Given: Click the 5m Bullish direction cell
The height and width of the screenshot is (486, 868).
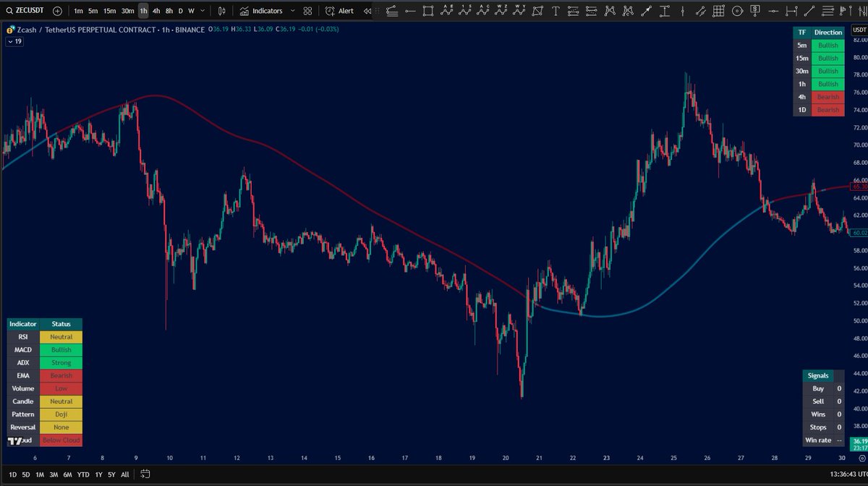Looking at the screenshot, I should coord(828,46).
